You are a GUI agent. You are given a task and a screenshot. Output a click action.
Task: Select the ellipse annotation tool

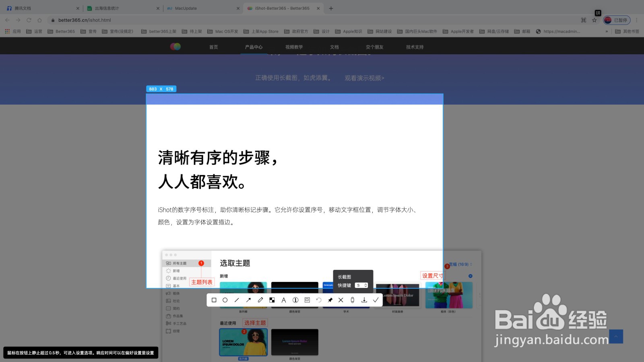pos(225,300)
